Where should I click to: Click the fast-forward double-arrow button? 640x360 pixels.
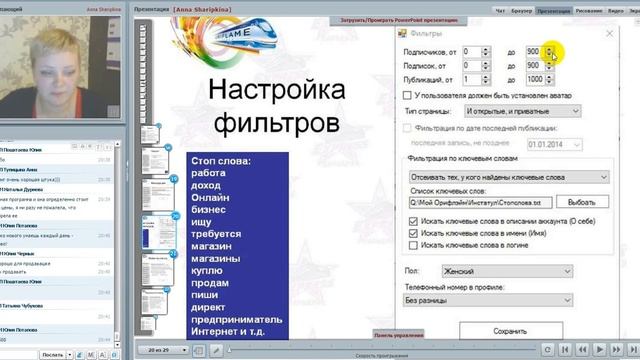[617, 350]
